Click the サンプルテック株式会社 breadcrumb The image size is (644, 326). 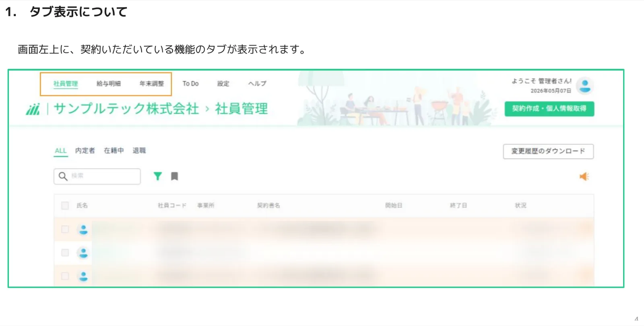126,108
